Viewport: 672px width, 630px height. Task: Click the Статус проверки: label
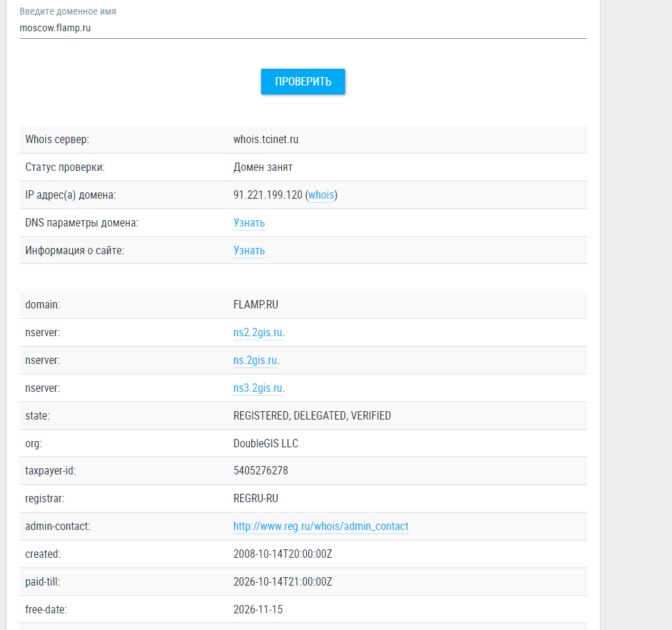(65, 167)
